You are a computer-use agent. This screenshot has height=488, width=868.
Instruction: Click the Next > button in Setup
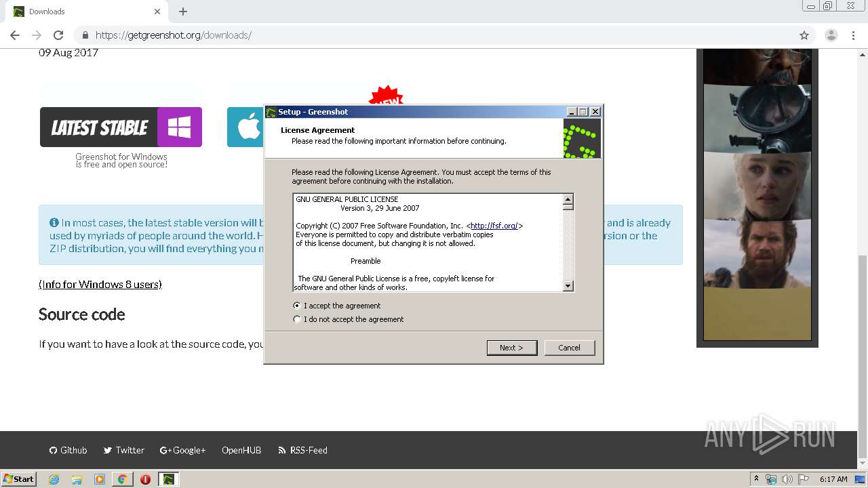tap(512, 348)
